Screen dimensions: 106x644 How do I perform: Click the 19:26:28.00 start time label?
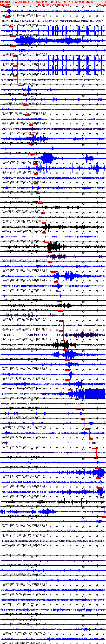(x=5, y=5)
